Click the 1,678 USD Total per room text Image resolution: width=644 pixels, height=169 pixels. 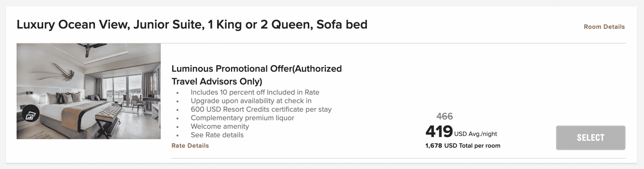click(463, 145)
